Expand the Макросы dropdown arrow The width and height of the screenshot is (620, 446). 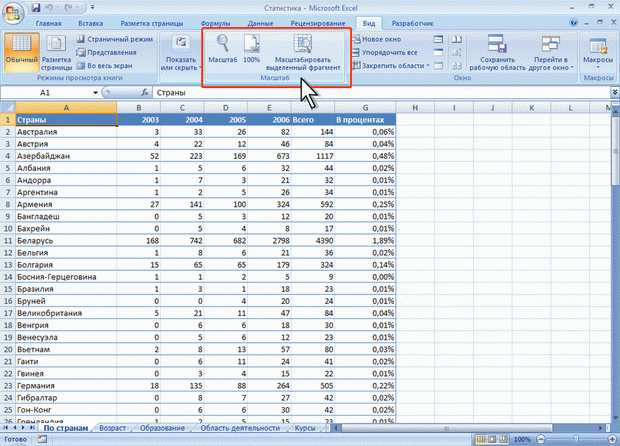[598, 68]
